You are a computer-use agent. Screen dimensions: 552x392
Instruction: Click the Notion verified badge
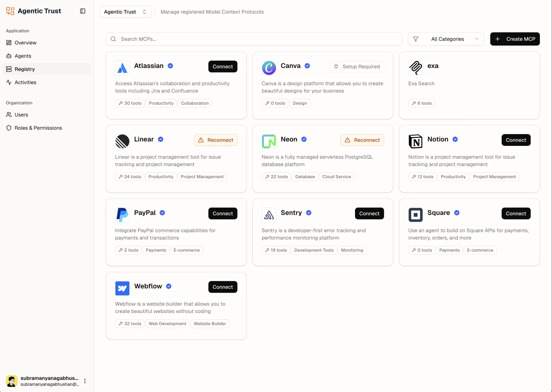click(455, 139)
